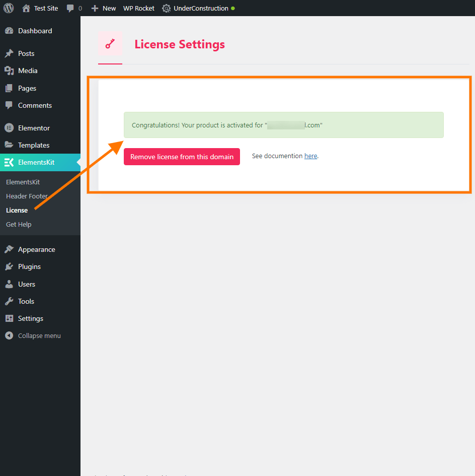The image size is (475, 476).
Task: Open the Media menu
Action: click(28, 71)
